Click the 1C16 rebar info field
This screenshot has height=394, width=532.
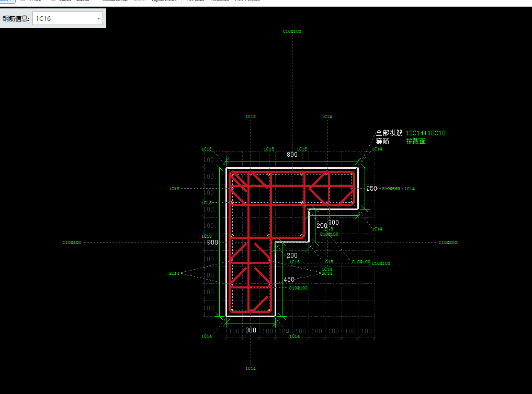click(x=67, y=19)
